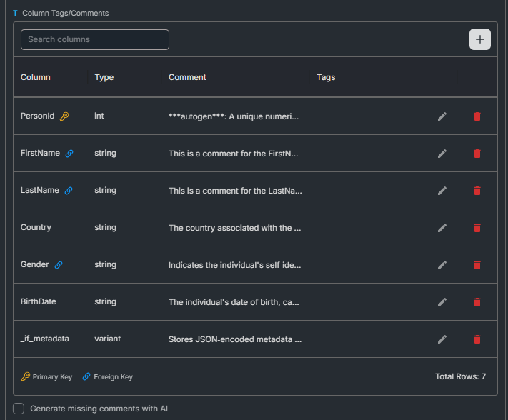Image resolution: width=508 pixels, height=420 pixels.
Task: Edit the Country row
Action: (x=442, y=228)
